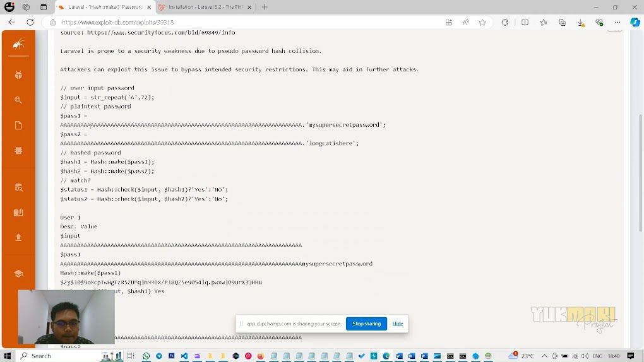Open Edge Settings and more menu
Viewport: 644px width, 362px height.
coord(617,22)
